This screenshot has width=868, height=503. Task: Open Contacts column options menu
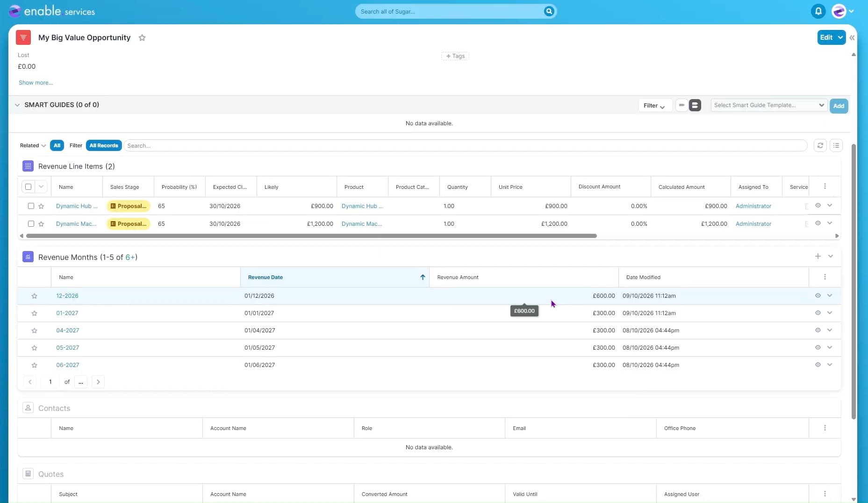[x=825, y=428]
